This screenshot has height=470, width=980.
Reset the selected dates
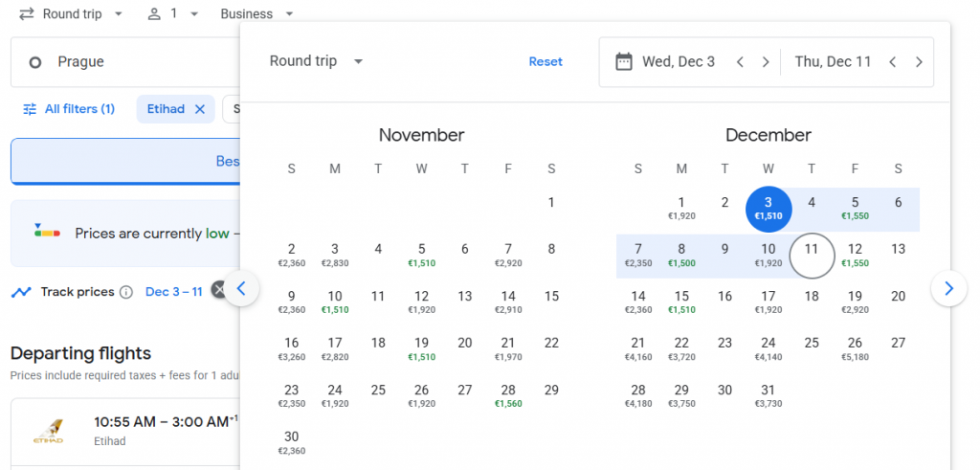[x=546, y=61]
